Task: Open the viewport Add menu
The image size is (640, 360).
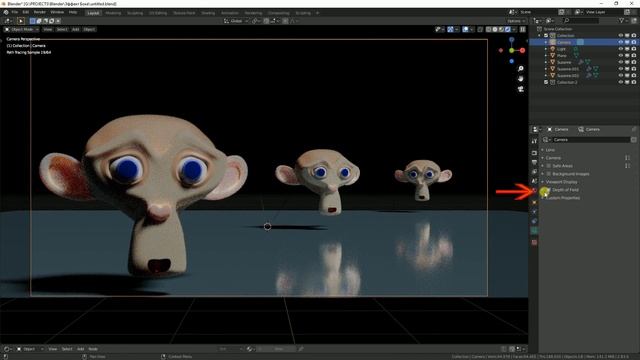Action: click(76, 29)
